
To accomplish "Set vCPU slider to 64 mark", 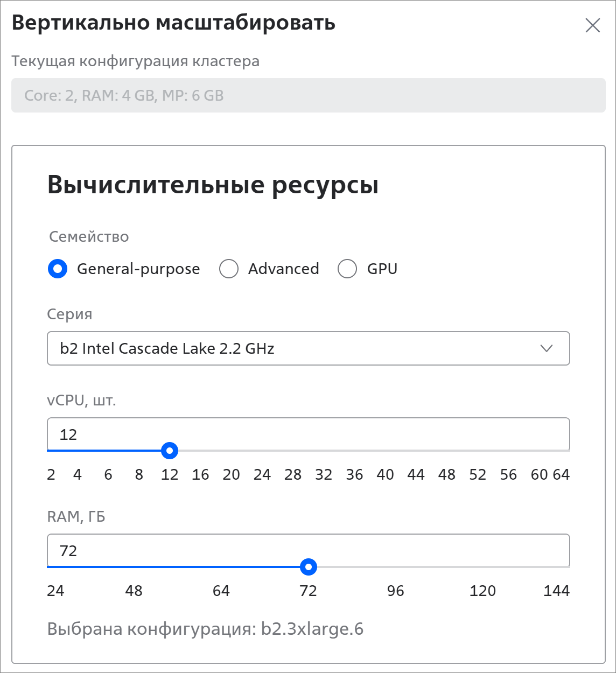I will point(569,451).
